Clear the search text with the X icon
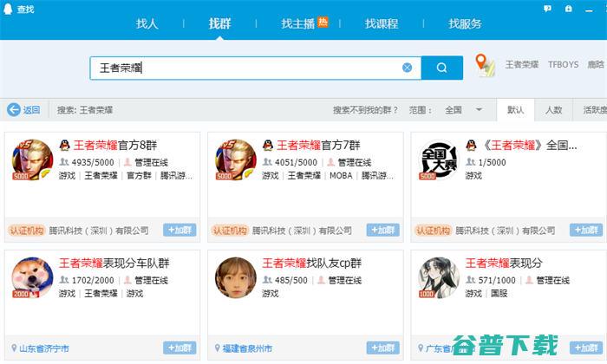 click(x=407, y=68)
